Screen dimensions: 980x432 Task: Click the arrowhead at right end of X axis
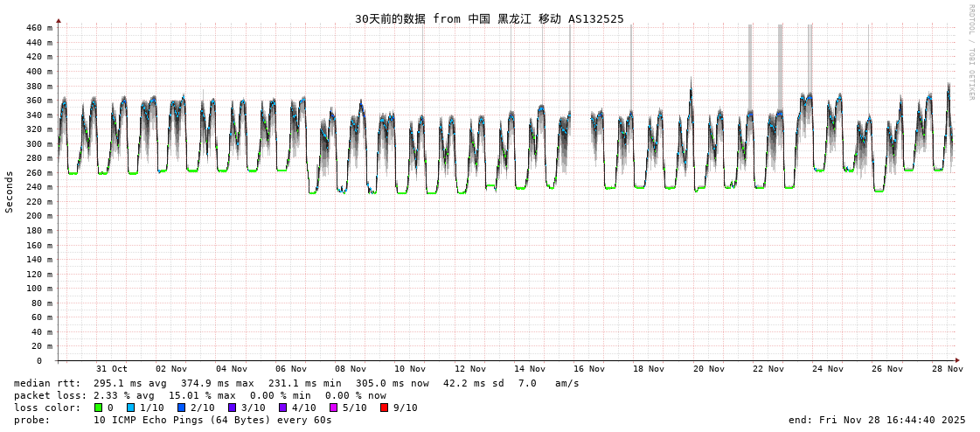click(957, 360)
